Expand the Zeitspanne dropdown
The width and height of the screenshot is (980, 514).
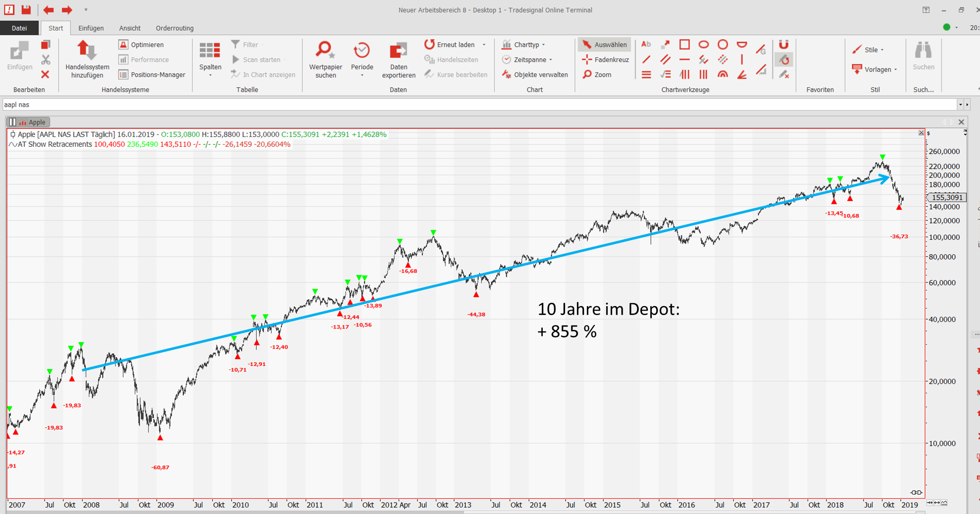(x=527, y=60)
